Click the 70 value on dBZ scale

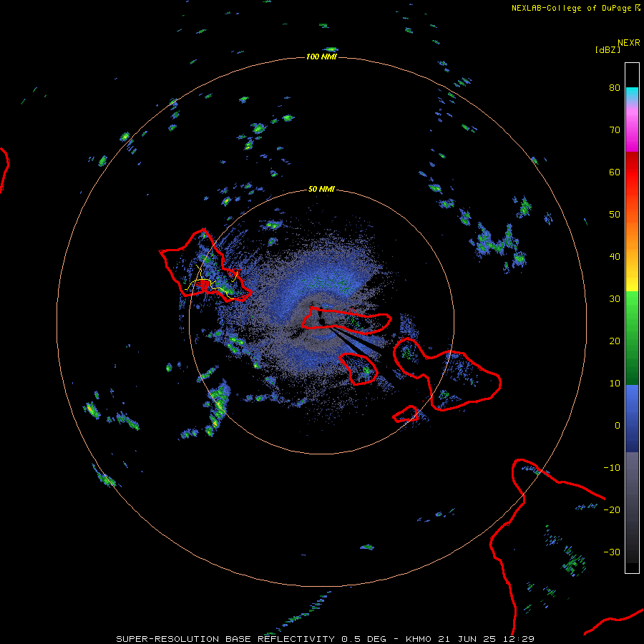[x=615, y=130]
